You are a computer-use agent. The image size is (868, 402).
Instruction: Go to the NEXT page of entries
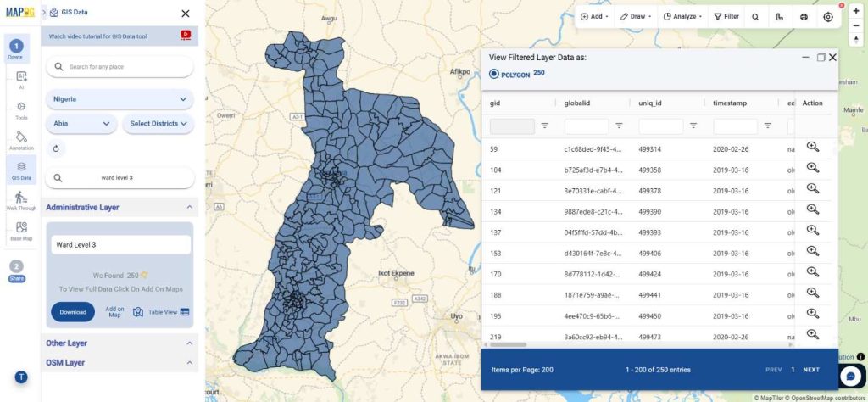pos(811,370)
